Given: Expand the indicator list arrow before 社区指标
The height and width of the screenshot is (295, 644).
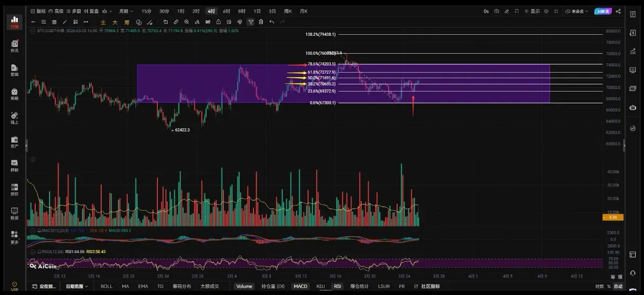Looking at the screenshot, I should [x=415, y=286].
